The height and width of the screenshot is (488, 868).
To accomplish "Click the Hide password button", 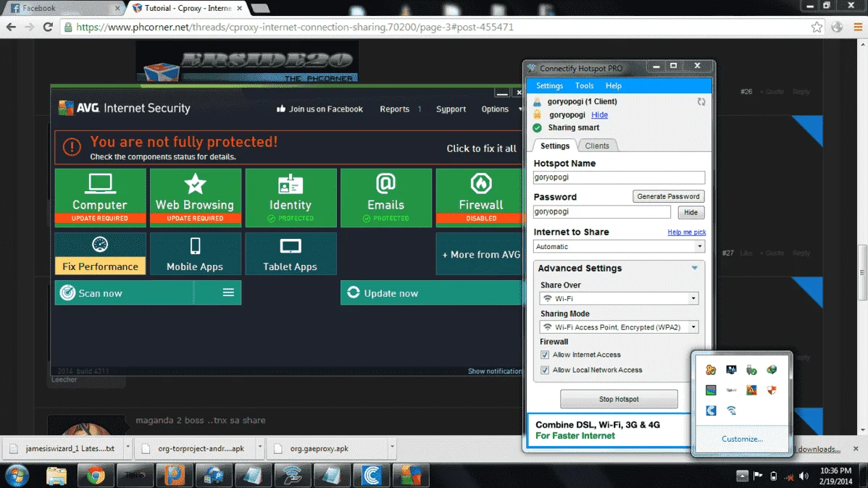I will 690,212.
